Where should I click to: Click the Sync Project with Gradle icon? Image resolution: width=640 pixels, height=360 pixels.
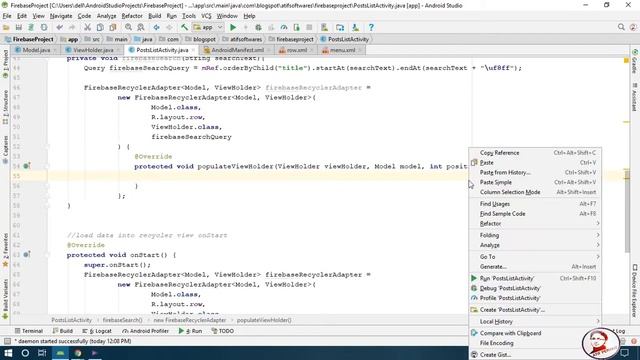tap(31, 27)
